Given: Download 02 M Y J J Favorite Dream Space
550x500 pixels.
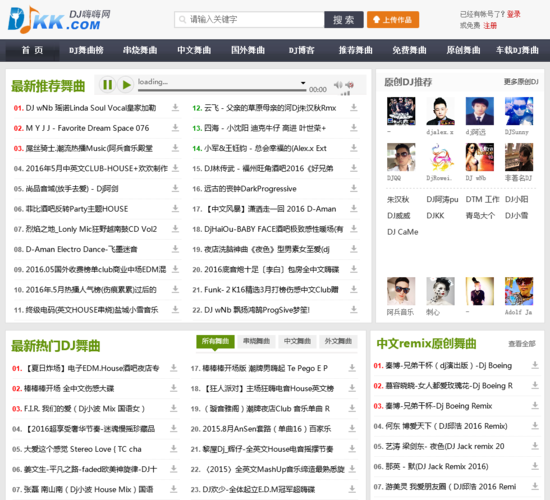Looking at the screenshot, I should 175,128.
